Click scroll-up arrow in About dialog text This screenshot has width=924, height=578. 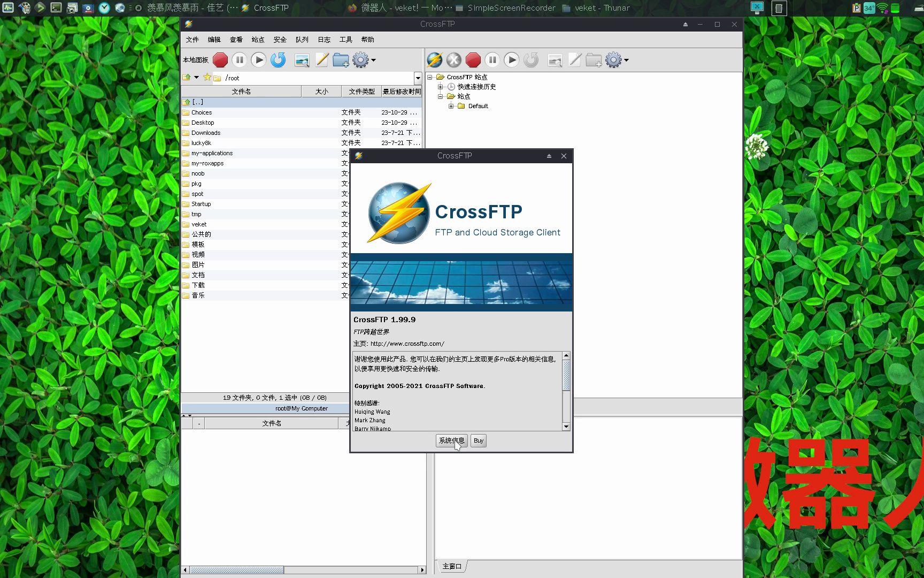[566, 356]
